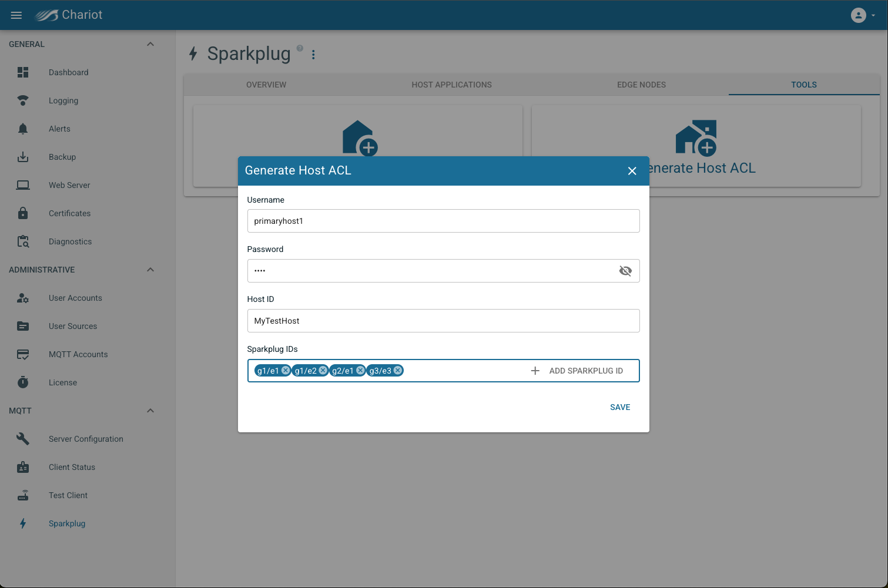The height and width of the screenshot is (588, 888).
Task: Click the Sparkplug lightning icon in sidebar
Action: point(23,523)
